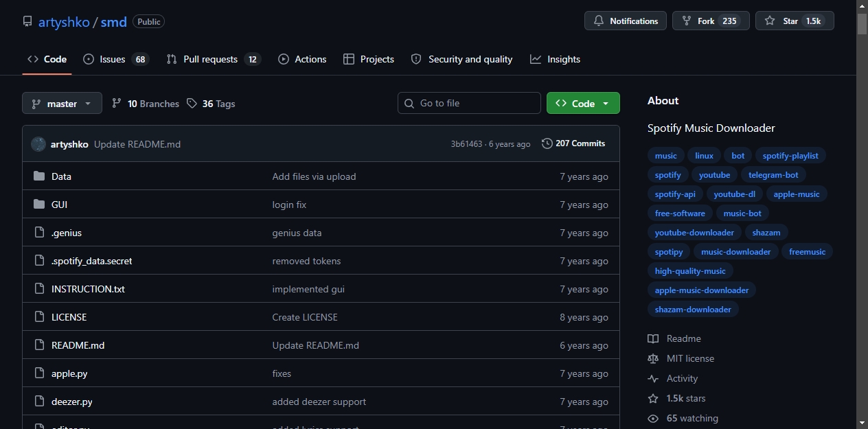
Task: Select the music topic tag
Action: tap(666, 156)
